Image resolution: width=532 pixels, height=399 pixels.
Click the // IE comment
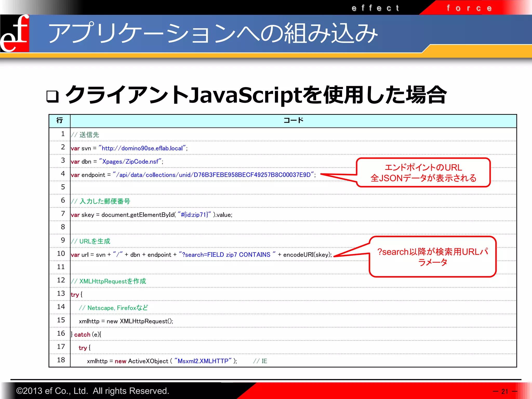[260, 361]
